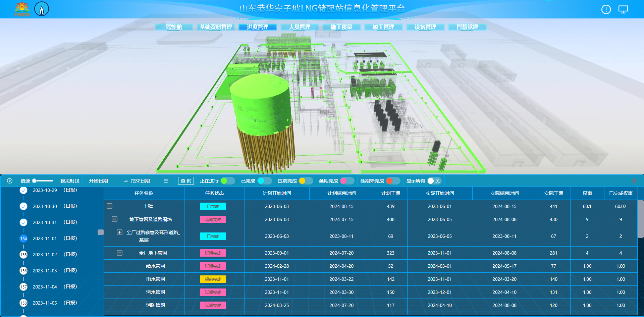The width and height of the screenshot is (644, 317).
Task: Collapse the 土建 row
Action: point(109,206)
